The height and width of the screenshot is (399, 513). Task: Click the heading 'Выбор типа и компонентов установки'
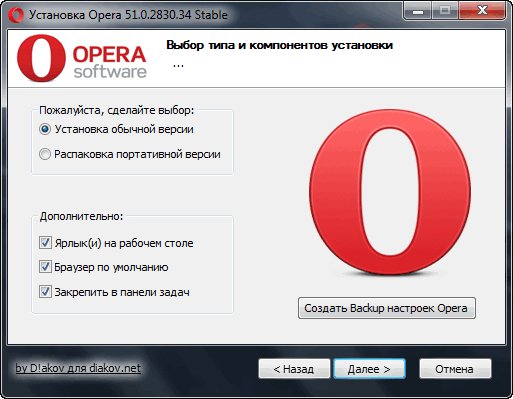[x=279, y=45]
